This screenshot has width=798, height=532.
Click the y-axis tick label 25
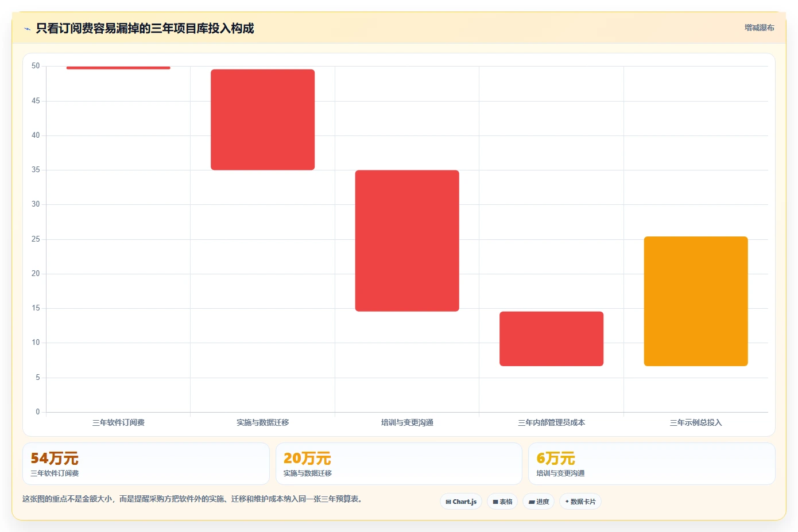click(36, 239)
